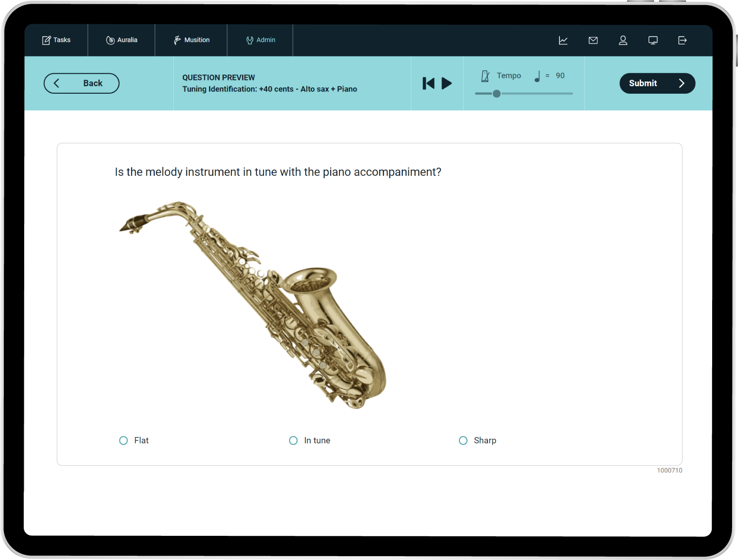The width and height of the screenshot is (738, 560).
Task: Open the results chart icon
Action: pyautogui.click(x=563, y=40)
